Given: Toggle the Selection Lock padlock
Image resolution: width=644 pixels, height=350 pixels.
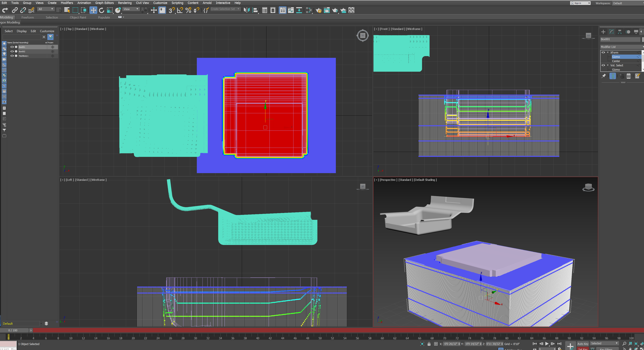Looking at the screenshot, I should (x=429, y=344).
